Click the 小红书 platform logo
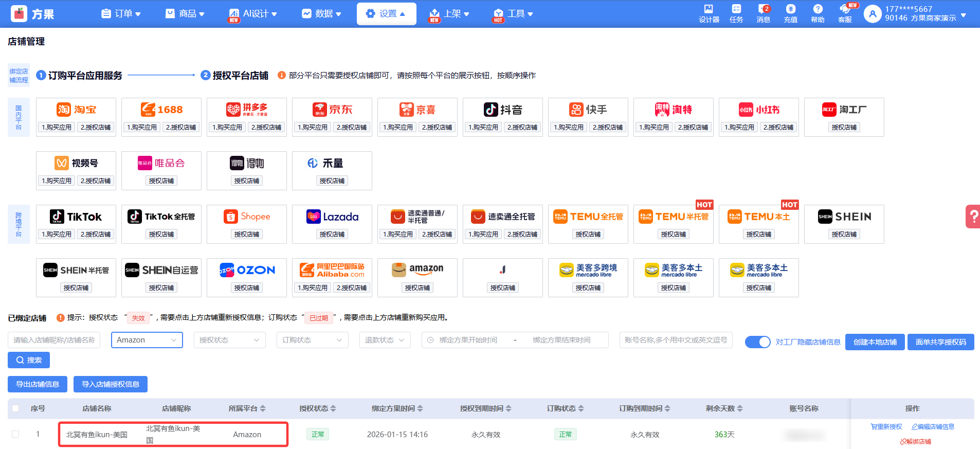 point(759,110)
